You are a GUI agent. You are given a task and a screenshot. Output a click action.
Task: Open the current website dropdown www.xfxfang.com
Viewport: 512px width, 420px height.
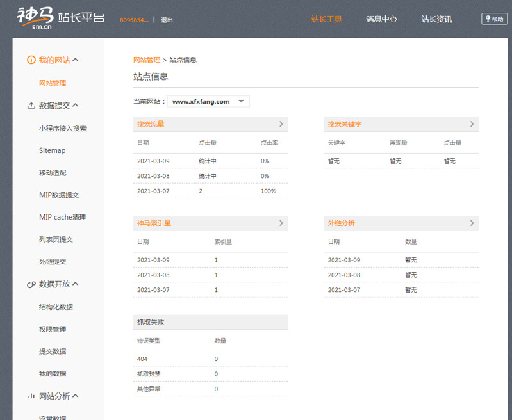point(208,101)
